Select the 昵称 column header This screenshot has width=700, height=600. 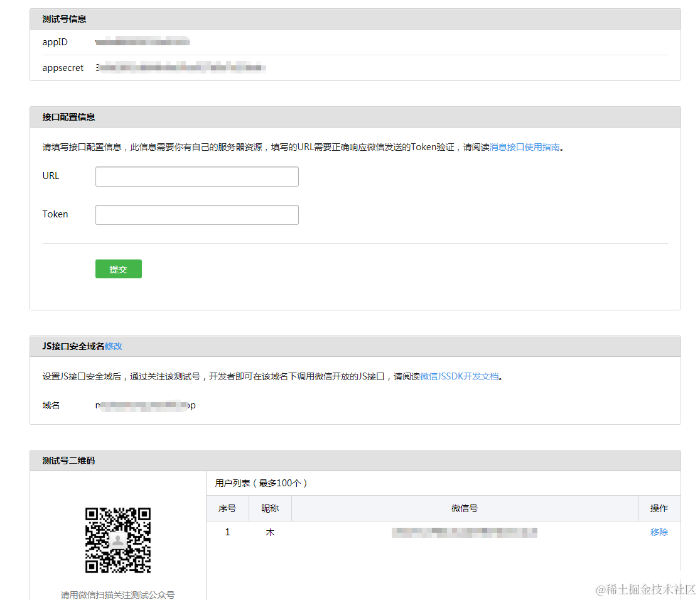click(270, 508)
